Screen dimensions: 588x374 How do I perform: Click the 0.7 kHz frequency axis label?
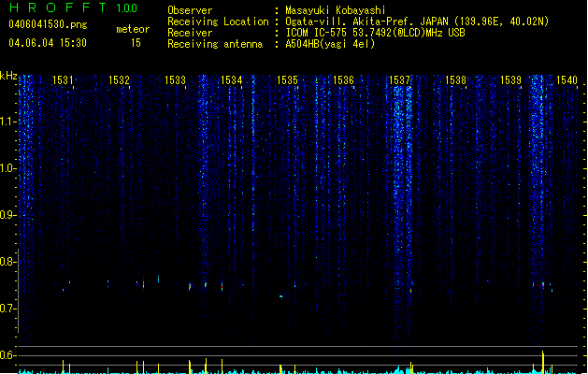(8, 309)
